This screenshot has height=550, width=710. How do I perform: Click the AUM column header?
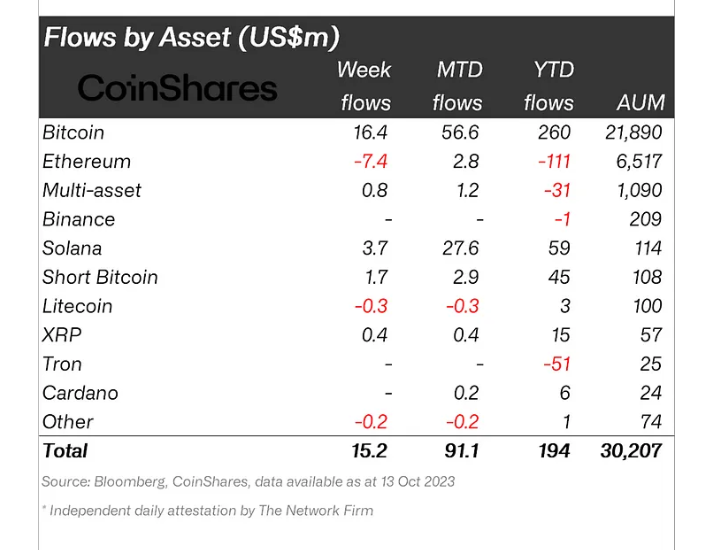pyautogui.click(x=639, y=103)
